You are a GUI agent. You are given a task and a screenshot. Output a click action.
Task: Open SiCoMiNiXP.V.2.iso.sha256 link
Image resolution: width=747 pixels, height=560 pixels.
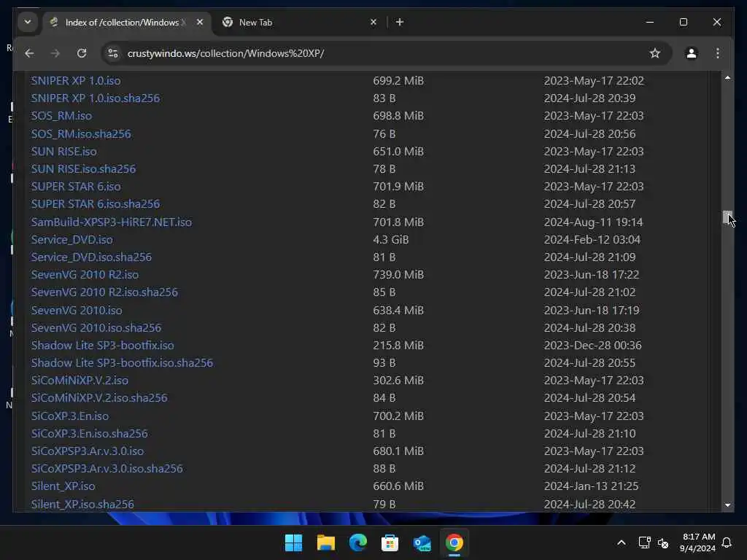99,397
